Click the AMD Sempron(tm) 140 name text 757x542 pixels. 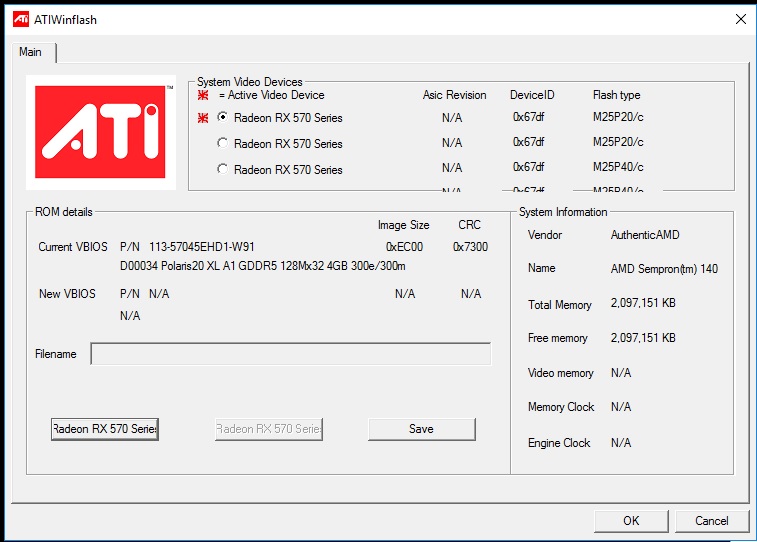pos(664,269)
